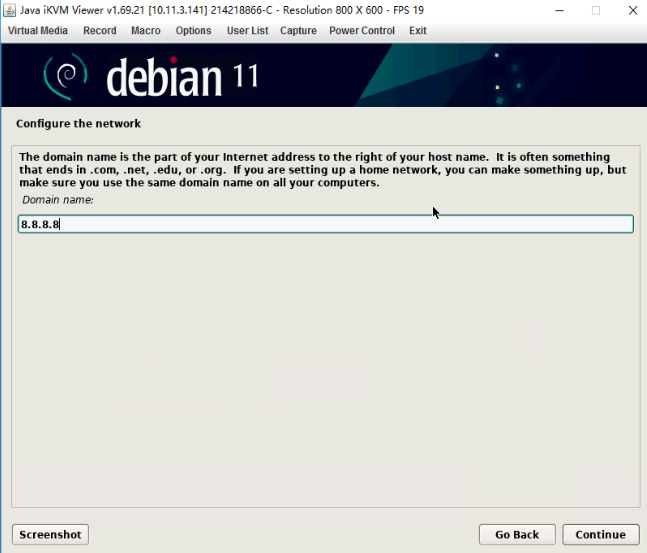
Task: Click the 'Domain name:' label
Action: tap(58, 200)
